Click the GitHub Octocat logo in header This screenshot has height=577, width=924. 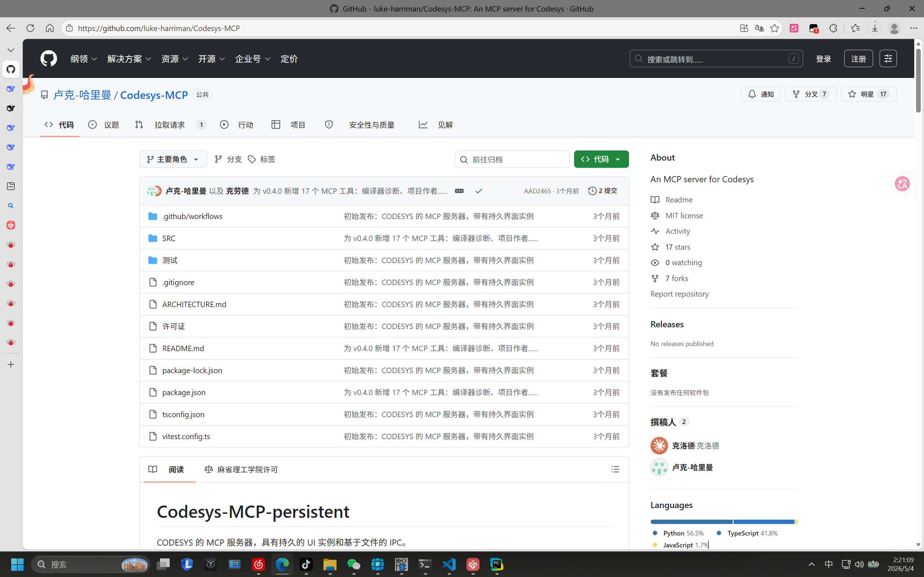coord(48,59)
